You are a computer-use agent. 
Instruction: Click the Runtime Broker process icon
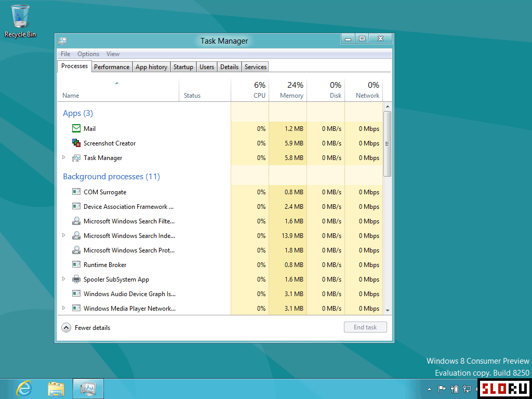click(x=76, y=264)
